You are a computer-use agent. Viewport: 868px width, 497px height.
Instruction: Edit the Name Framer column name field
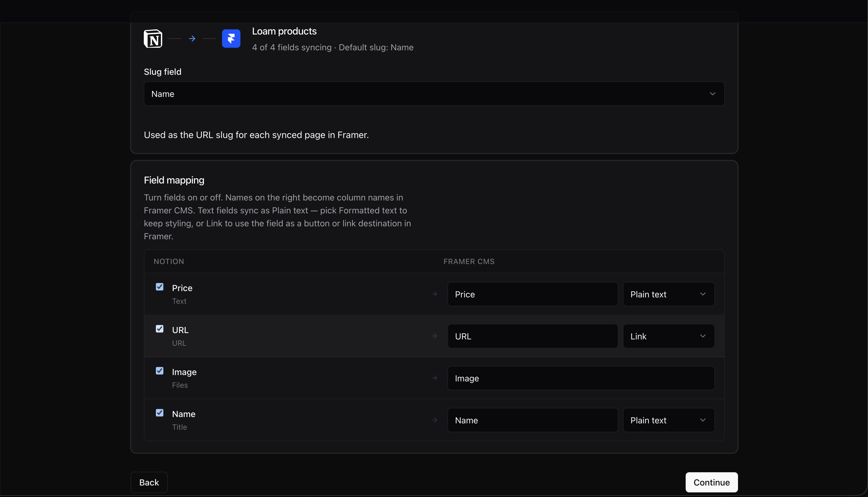[532, 420]
